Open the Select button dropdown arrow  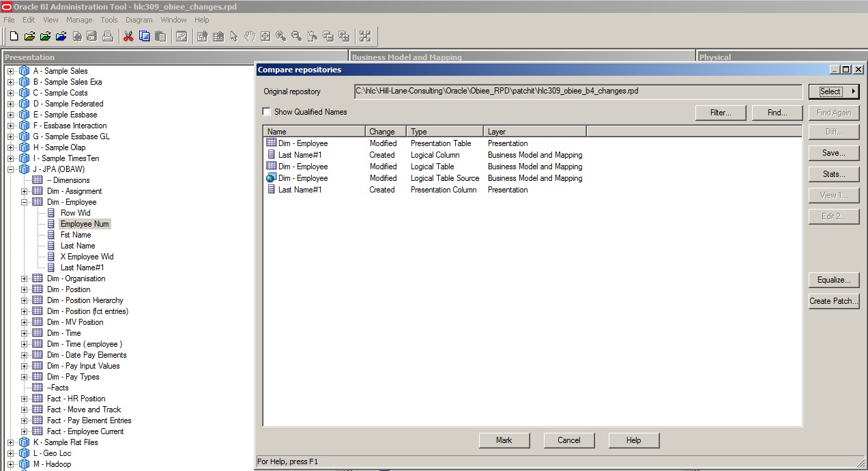(853, 91)
